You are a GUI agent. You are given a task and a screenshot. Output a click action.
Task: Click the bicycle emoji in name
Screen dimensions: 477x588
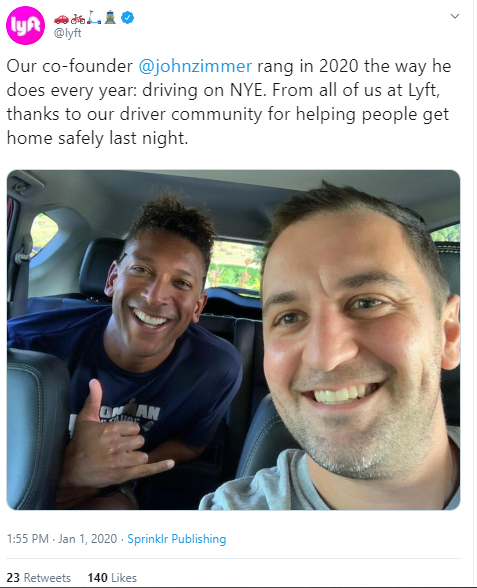[x=78, y=18]
